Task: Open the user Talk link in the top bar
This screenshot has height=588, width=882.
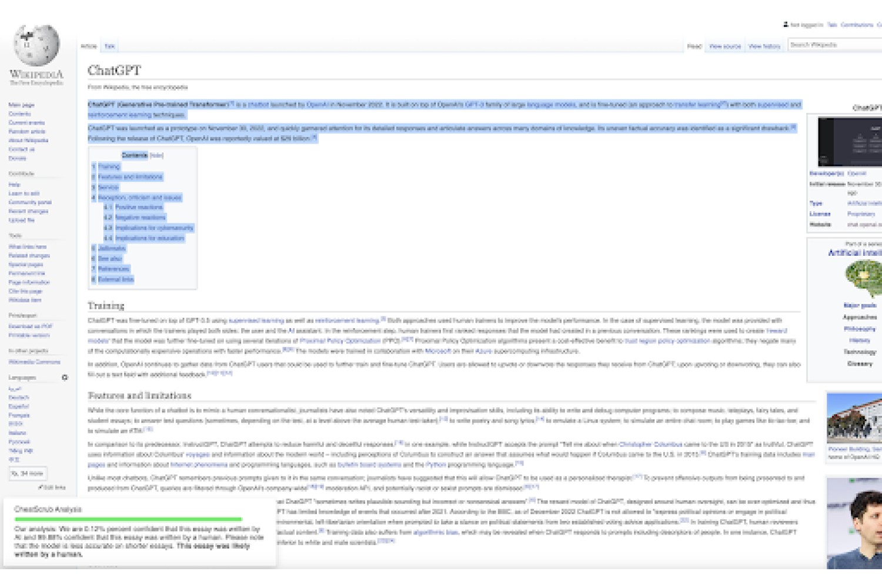Action: 832,25
